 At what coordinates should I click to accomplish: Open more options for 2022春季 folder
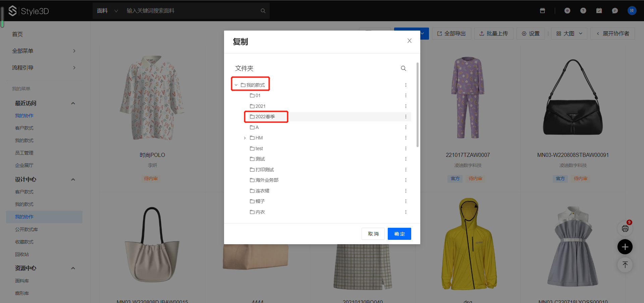[406, 117]
